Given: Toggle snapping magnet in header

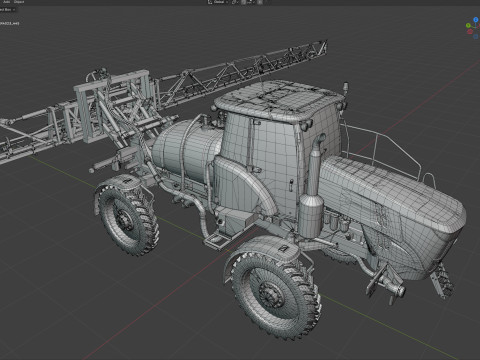Looking at the screenshot, I should click(243, 2).
